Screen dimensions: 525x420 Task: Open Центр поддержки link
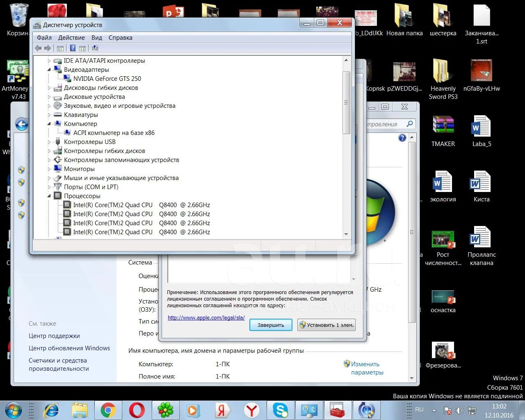54,336
